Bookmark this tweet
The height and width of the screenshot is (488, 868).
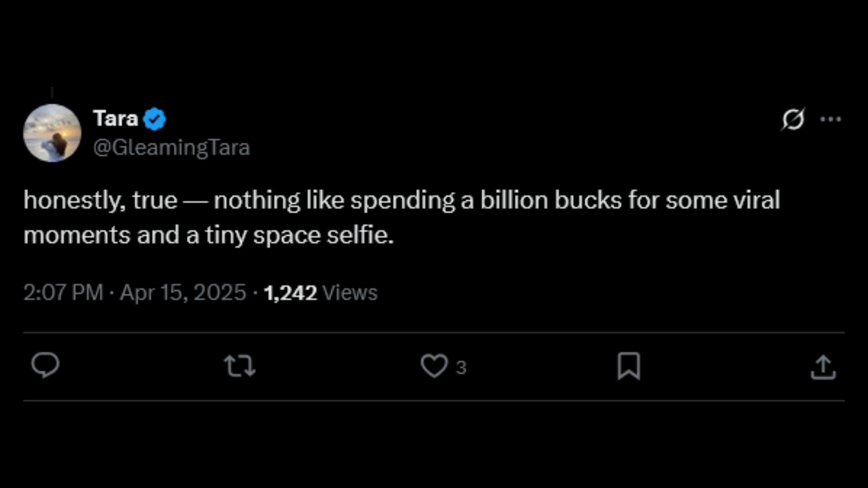point(629,366)
